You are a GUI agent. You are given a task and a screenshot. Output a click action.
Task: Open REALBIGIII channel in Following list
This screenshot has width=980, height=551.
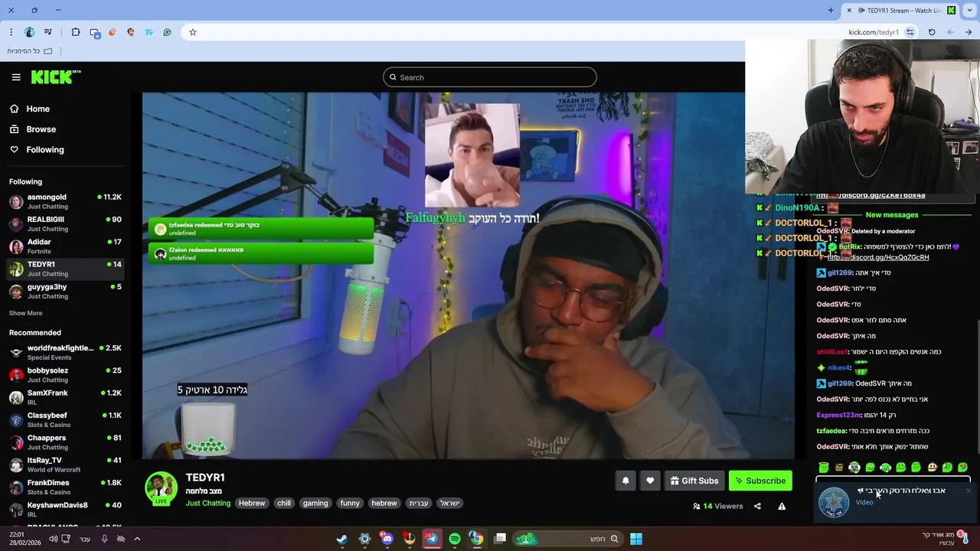coord(65,223)
